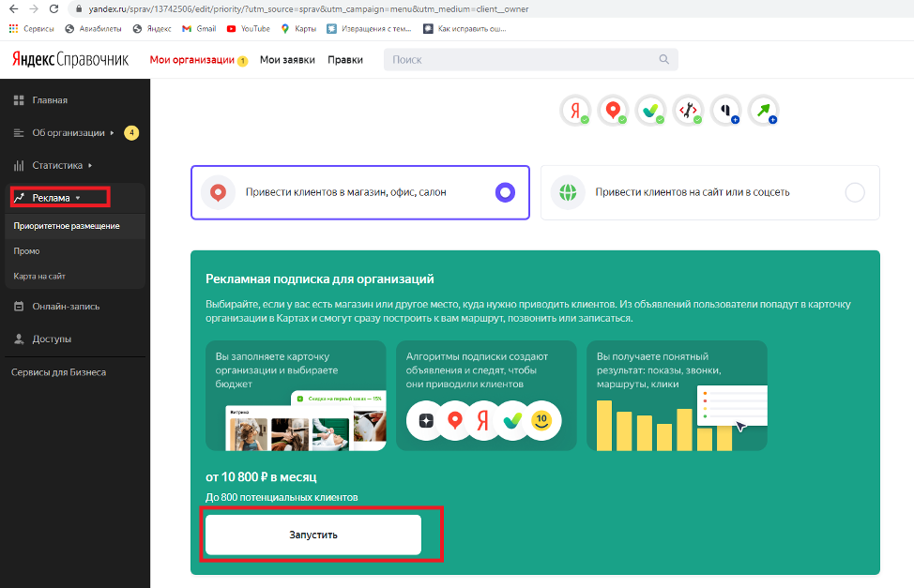Open the Карты bookmark
The image size is (914, 588).
[298, 28]
